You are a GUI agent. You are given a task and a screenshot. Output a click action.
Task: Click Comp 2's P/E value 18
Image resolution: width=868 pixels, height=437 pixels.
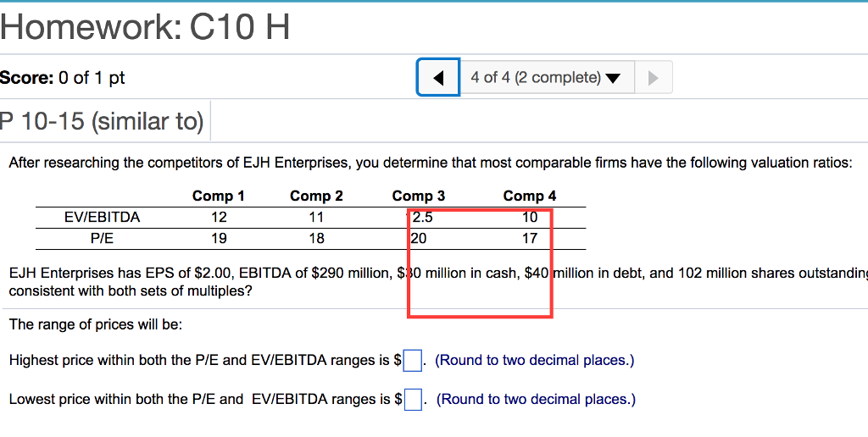[x=316, y=238]
